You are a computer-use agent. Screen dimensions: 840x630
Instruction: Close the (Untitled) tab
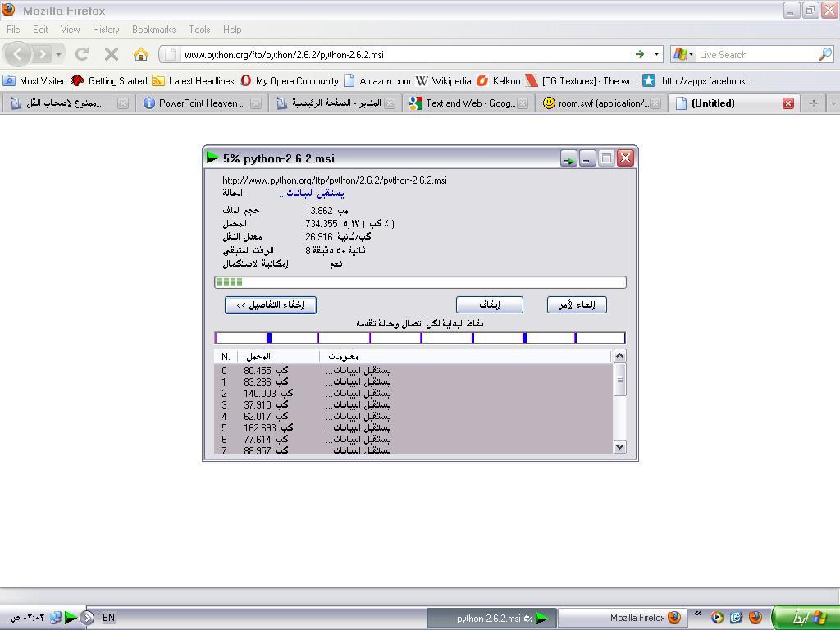tap(788, 103)
